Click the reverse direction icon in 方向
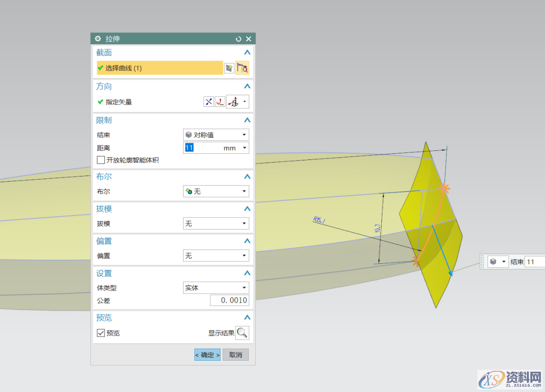 [208, 102]
